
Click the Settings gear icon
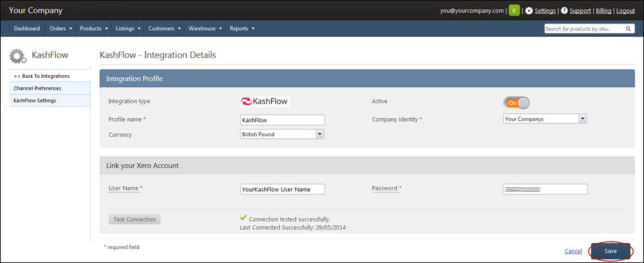529,11
